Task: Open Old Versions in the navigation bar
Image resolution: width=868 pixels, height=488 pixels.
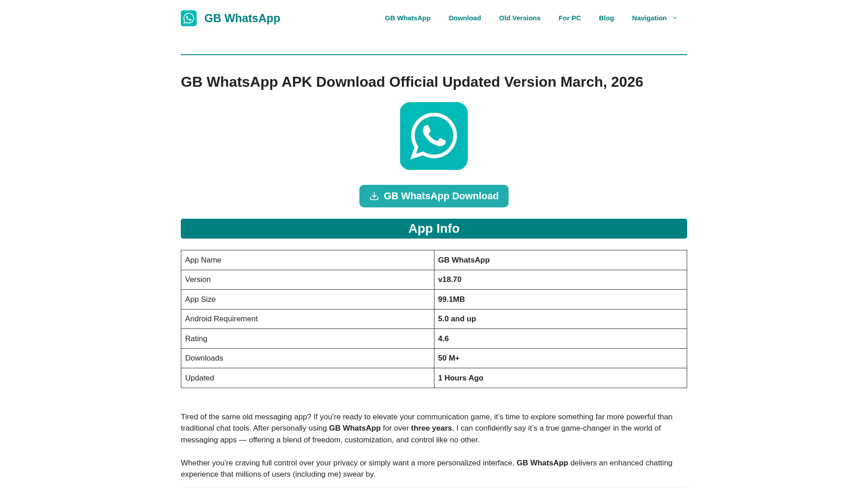Action: pos(519,18)
